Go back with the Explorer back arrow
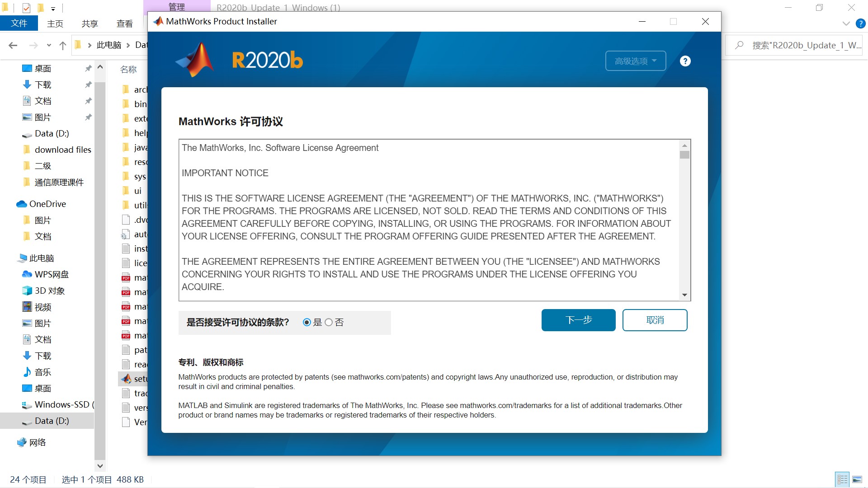This screenshot has width=868, height=488. (13, 45)
